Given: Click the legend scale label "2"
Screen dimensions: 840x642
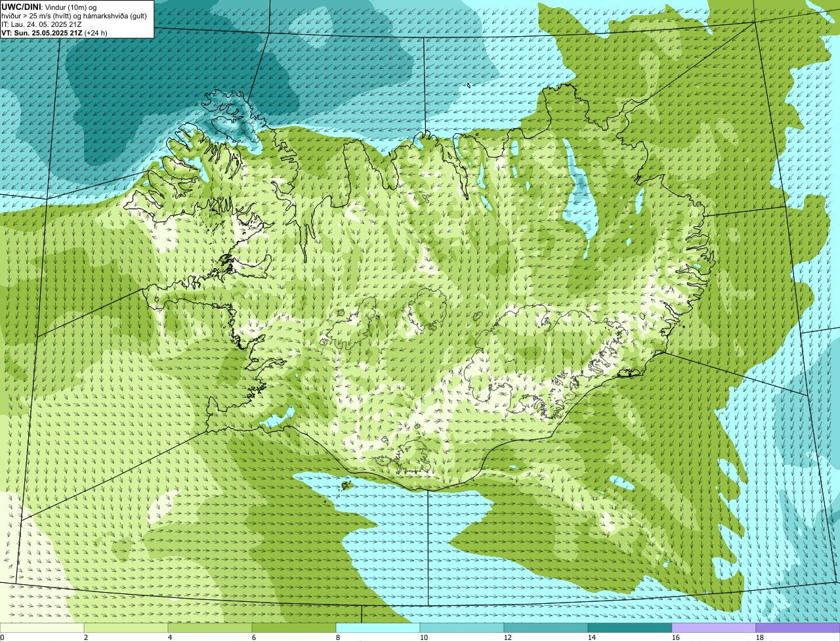Looking at the screenshot, I should click(x=86, y=637).
